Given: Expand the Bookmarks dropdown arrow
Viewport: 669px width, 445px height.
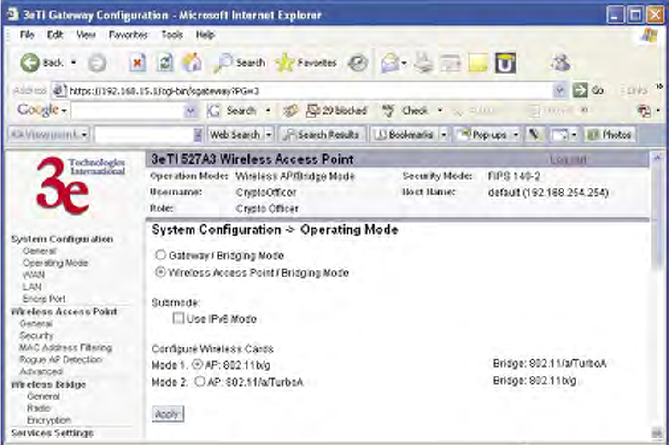Looking at the screenshot, I should (444, 135).
